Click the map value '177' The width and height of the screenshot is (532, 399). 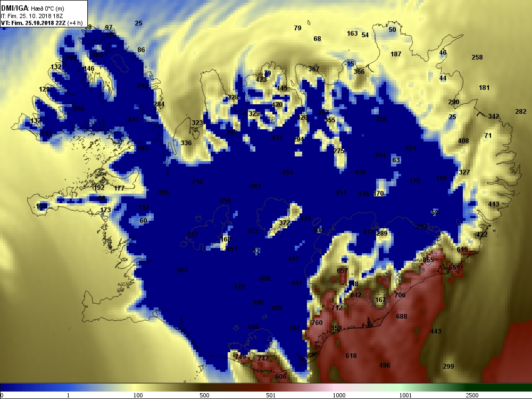pyautogui.click(x=119, y=188)
